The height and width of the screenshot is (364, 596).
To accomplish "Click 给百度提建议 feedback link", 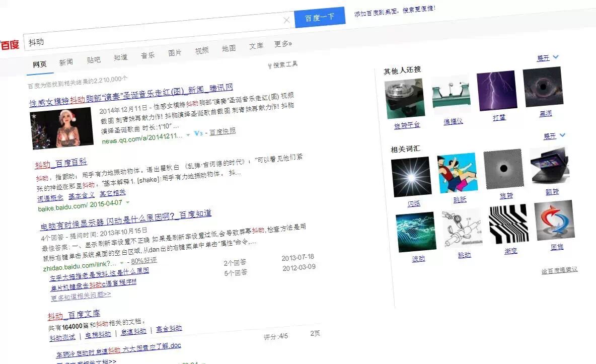I will point(560,270).
